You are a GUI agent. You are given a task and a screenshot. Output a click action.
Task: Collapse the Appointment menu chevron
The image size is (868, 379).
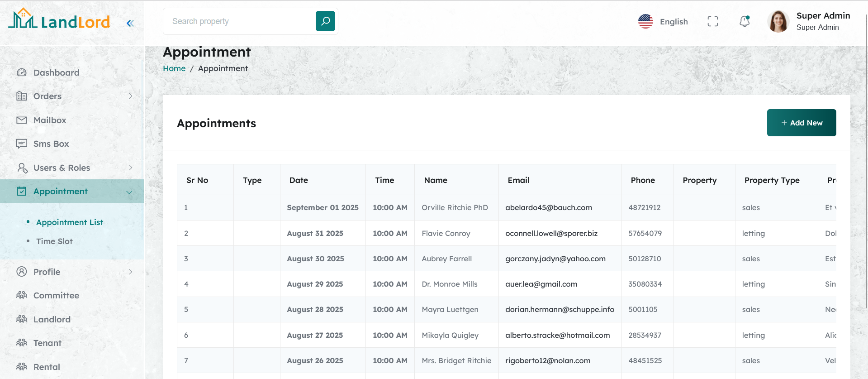(129, 192)
